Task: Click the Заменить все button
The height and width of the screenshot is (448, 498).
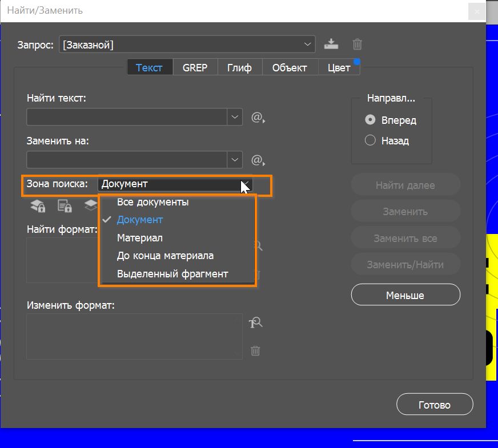Action: (x=405, y=238)
